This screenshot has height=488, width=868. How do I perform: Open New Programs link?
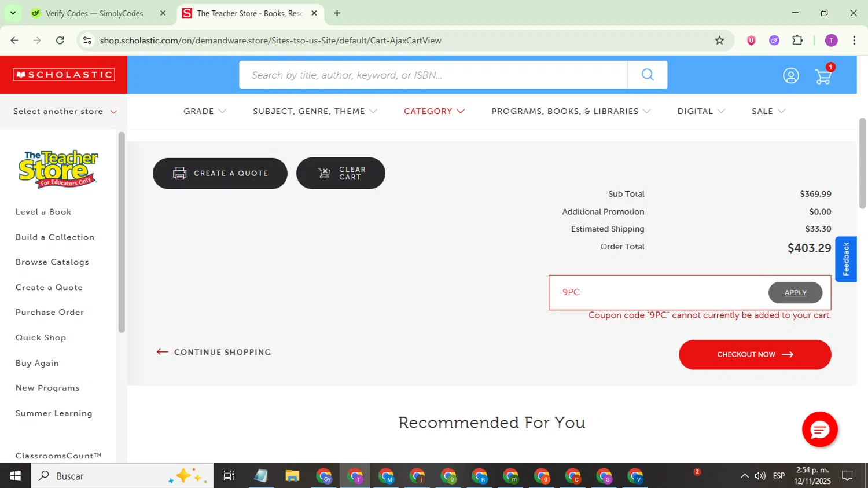pyautogui.click(x=47, y=388)
